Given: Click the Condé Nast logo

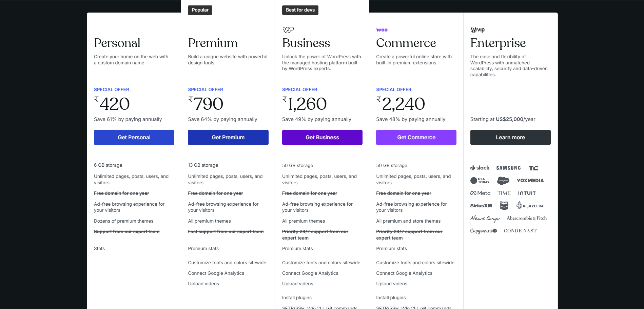Looking at the screenshot, I should [520, 231].
